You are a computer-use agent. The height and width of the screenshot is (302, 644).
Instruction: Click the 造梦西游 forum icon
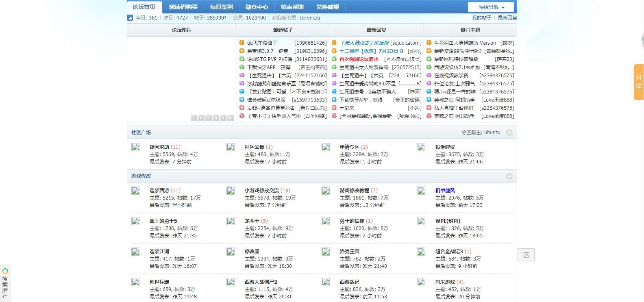135,191
